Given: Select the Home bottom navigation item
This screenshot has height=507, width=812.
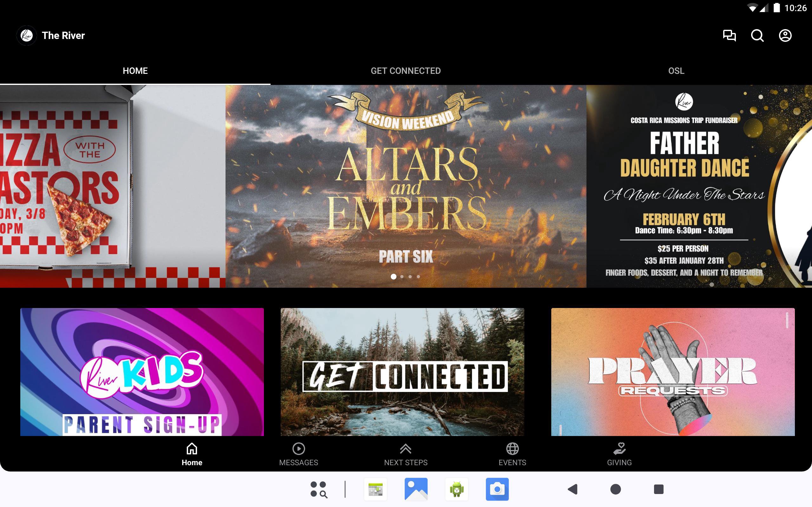Looking at the screenshot, I should [192, 454].
